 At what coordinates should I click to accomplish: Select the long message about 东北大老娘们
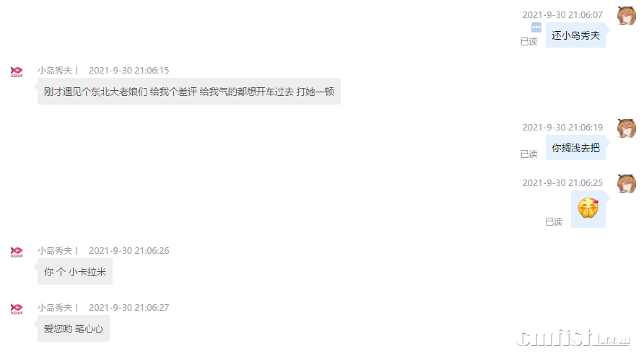189,92
